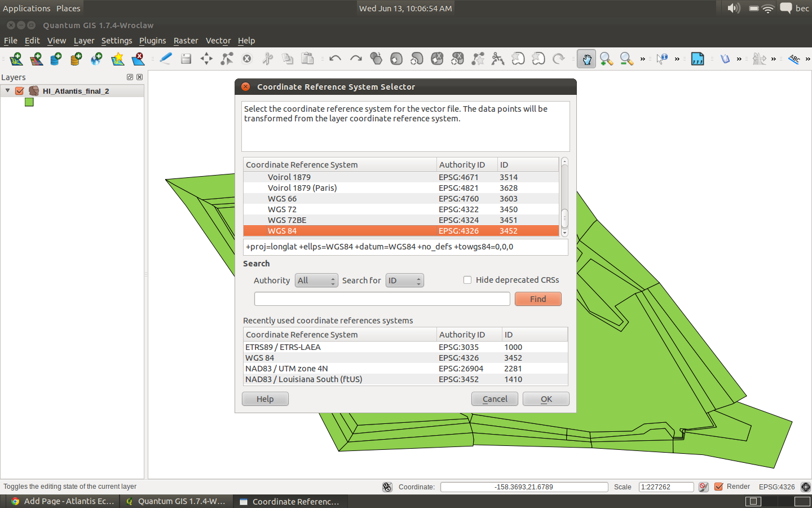
Task: Enable Hide deprecated CRSs checkbox
Action: (467, 280)
